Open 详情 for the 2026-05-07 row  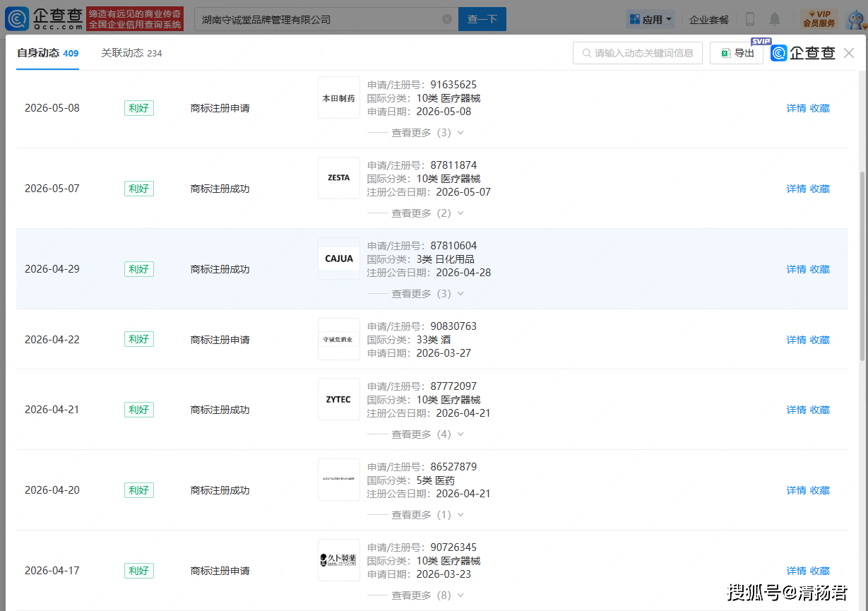click(796, 189)
